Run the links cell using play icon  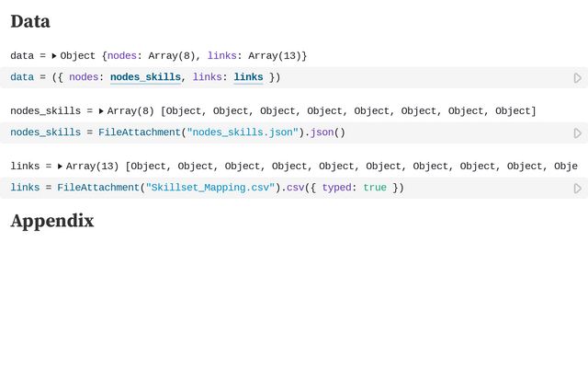(578, 189)
